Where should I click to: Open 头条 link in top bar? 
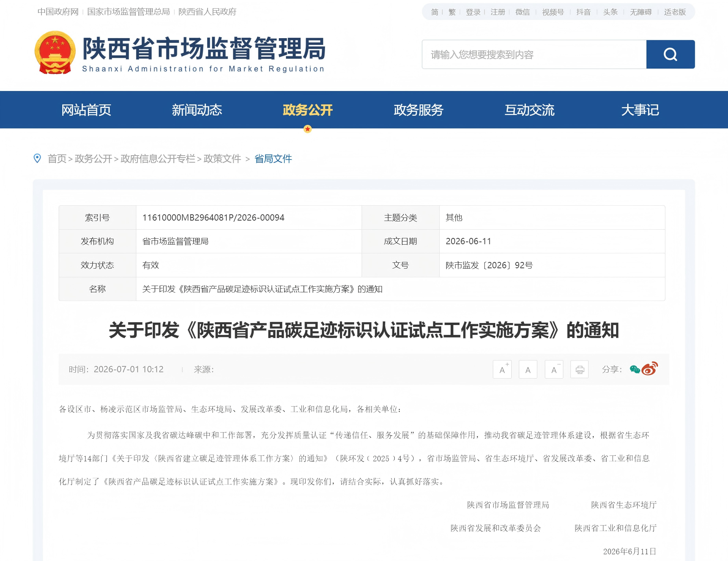(610, 12)
